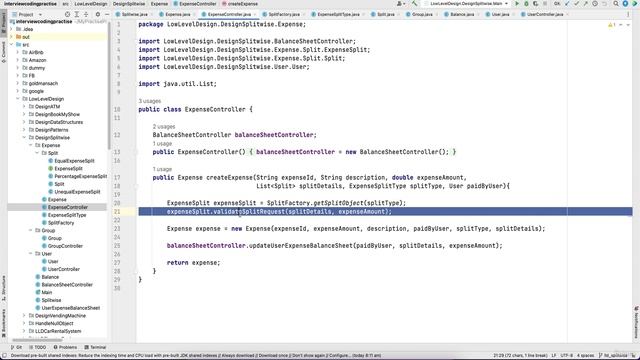Screen dimensions: 640x360
Task: Open Project panel gear options
Action: pyautogui.click(x=98, y=14)
